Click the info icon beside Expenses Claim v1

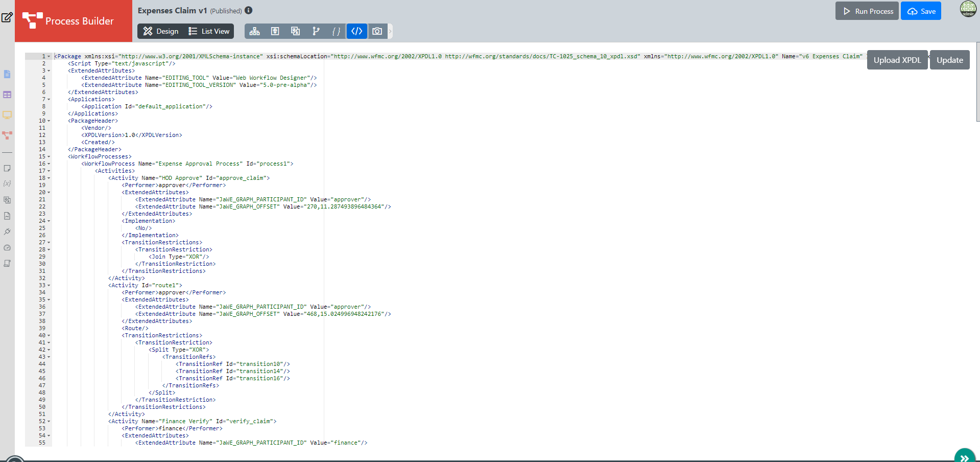(249, 10)
